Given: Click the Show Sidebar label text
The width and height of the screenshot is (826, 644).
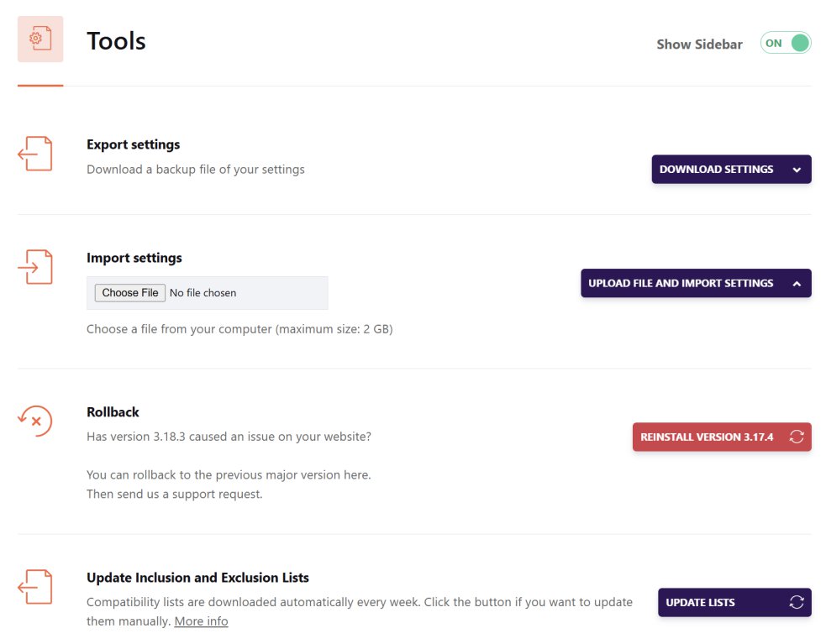Looking at the screenshot, I should (699, 45).
